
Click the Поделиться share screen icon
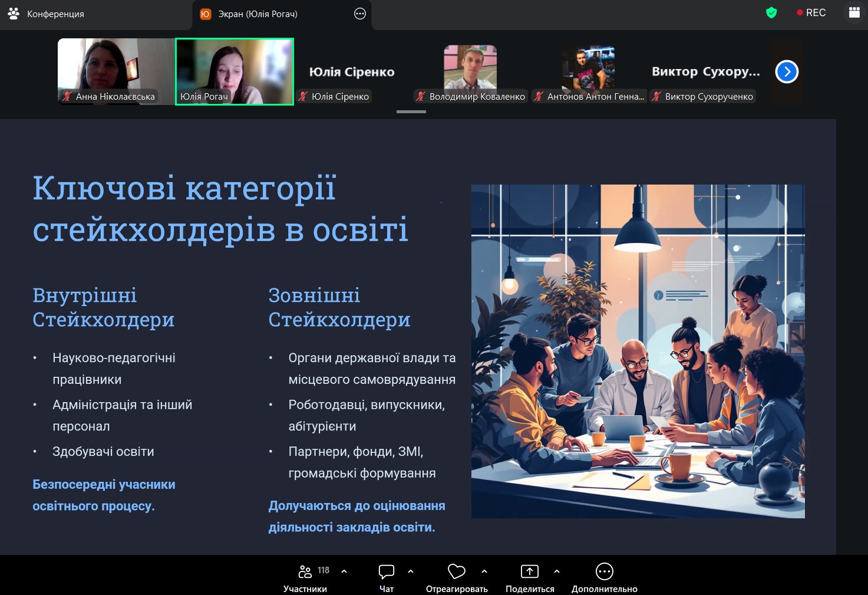click(529, 571)
